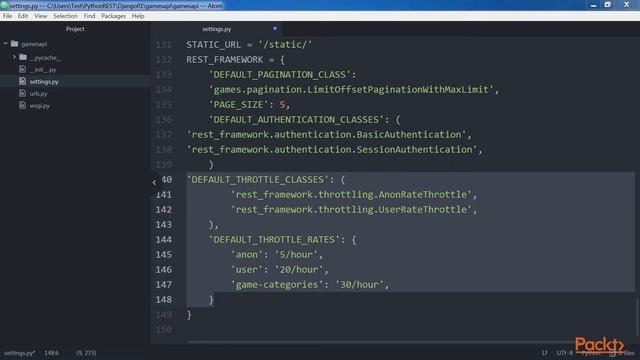
Task: Open the Edit menu
Action: (23, 16)
